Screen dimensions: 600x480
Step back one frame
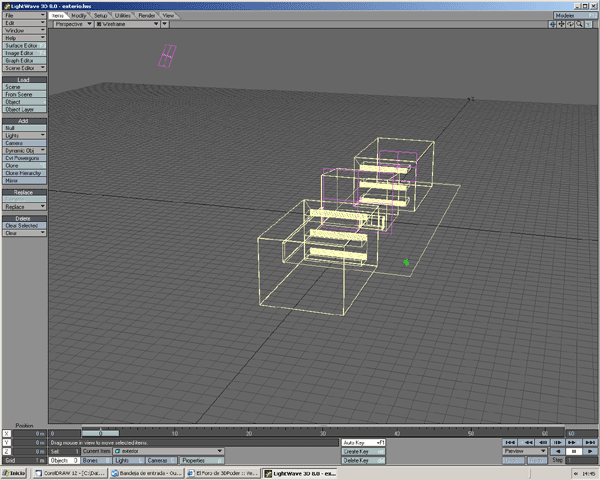(542, 442)
